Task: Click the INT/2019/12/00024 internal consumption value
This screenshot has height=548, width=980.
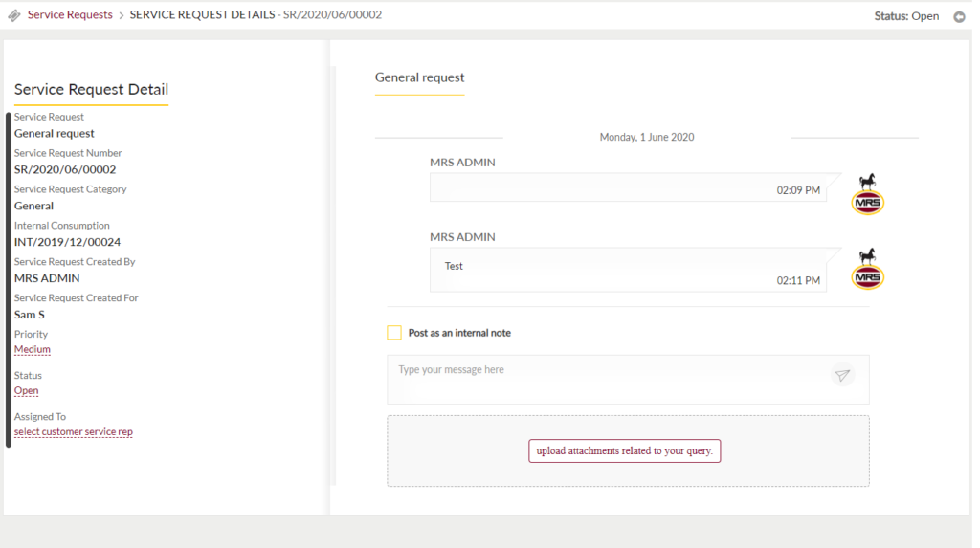Action: point(68,242)
